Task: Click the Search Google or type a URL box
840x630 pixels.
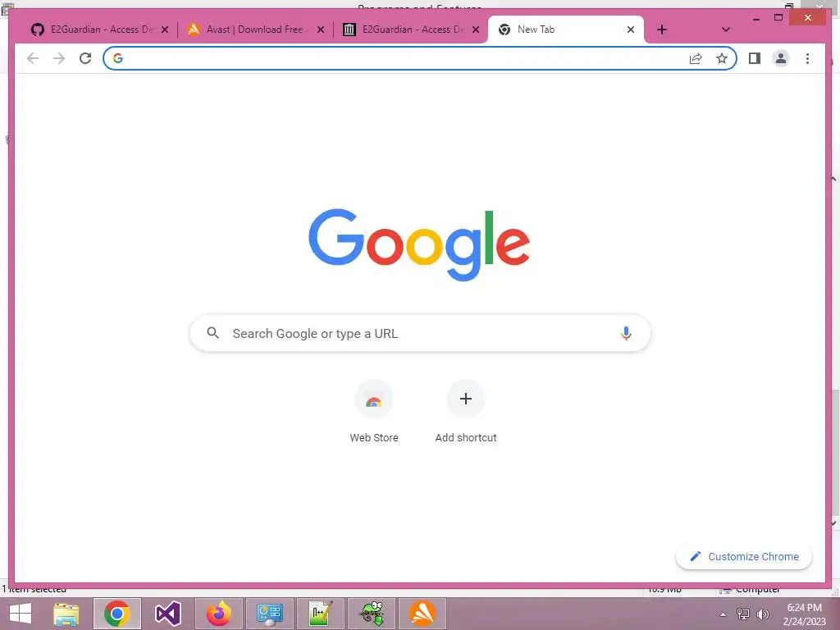Action: click(420, 333)
